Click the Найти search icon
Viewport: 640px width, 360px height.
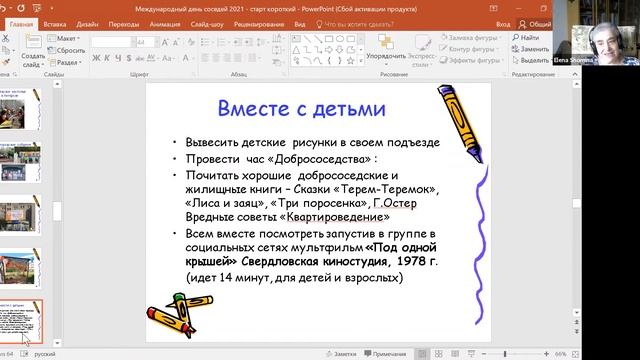(x=516, y=37)
